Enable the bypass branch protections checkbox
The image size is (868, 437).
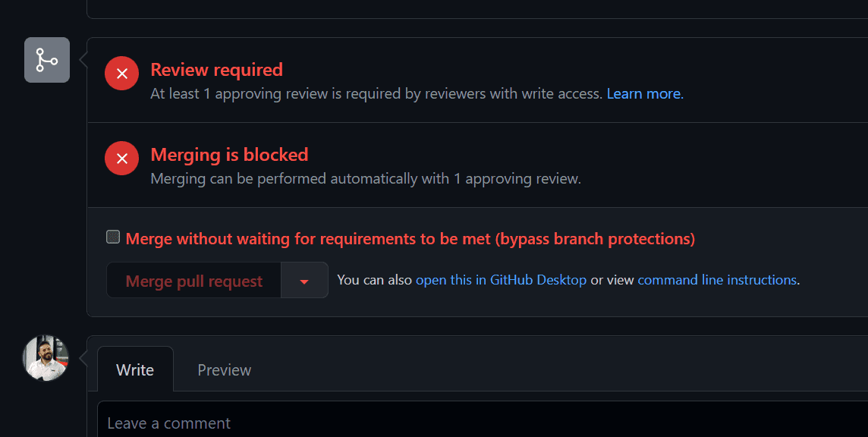pyautogui.click(x=113, y=237)
